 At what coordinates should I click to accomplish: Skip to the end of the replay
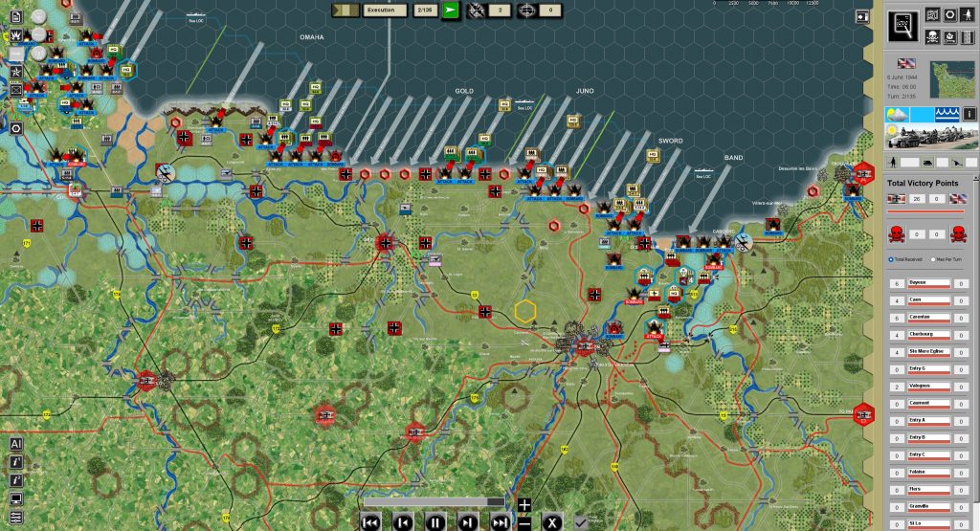point(500,522)
